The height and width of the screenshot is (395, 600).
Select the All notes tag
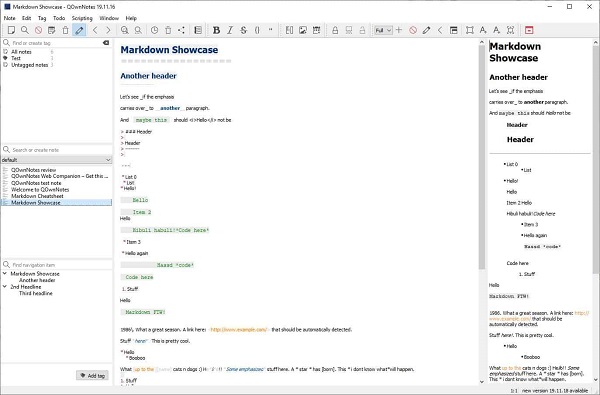tap(21, 52)
